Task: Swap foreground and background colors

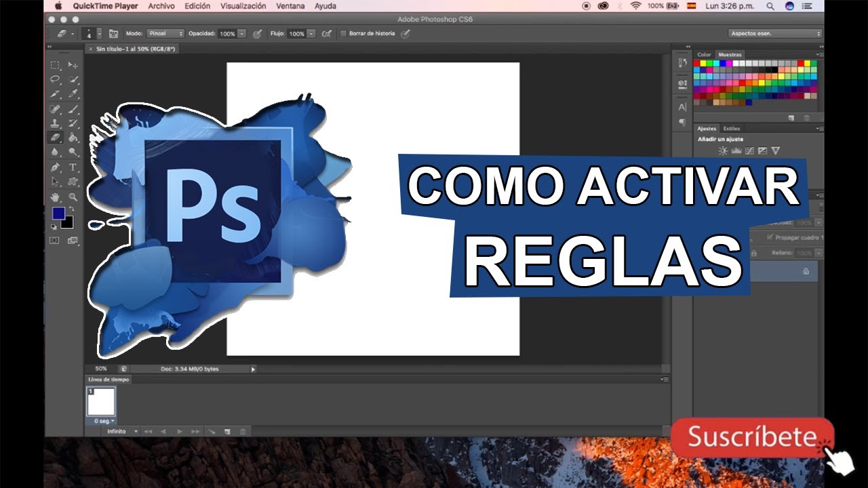Action: (71, 209)
